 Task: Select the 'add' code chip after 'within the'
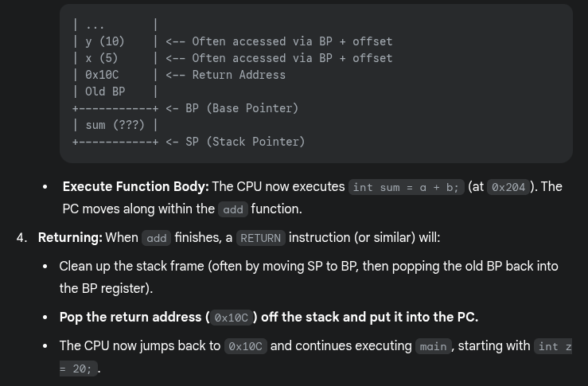(233, 209)
